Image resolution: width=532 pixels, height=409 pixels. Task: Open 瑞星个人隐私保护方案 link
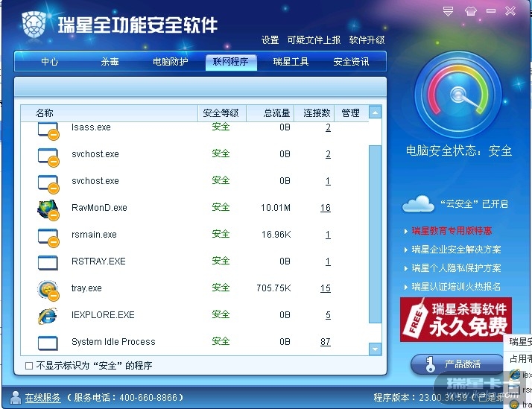[x=456, y=268]
